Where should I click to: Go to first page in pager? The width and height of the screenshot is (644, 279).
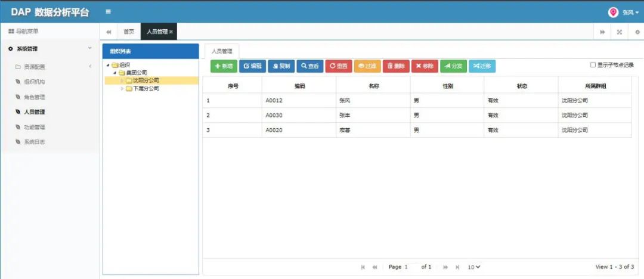(363, 267)
